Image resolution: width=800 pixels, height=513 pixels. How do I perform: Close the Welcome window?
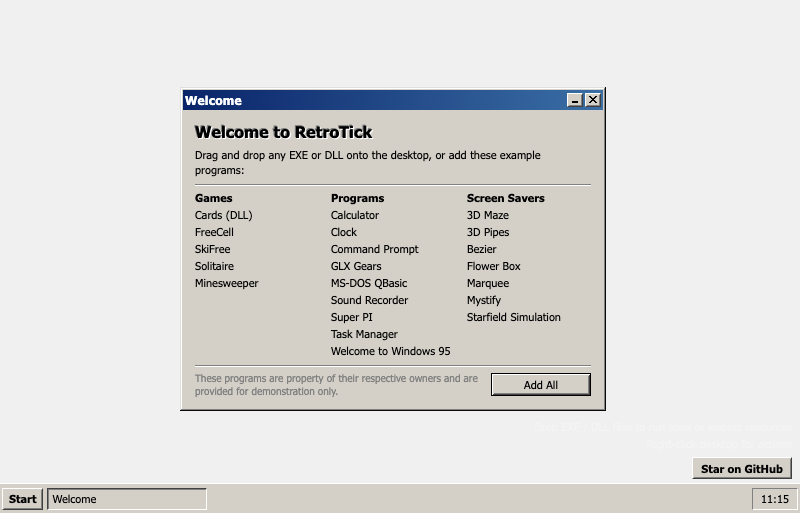pyautogui.click(x=593, y=100)
